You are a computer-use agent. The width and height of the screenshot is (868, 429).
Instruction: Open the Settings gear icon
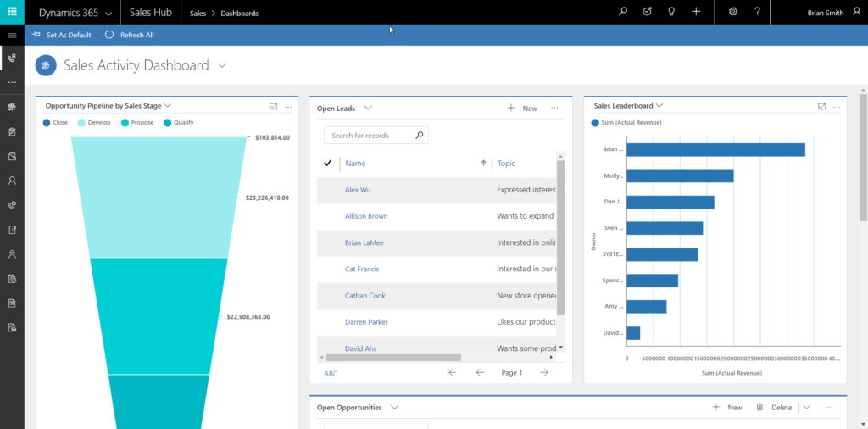[x=733, y=12]
